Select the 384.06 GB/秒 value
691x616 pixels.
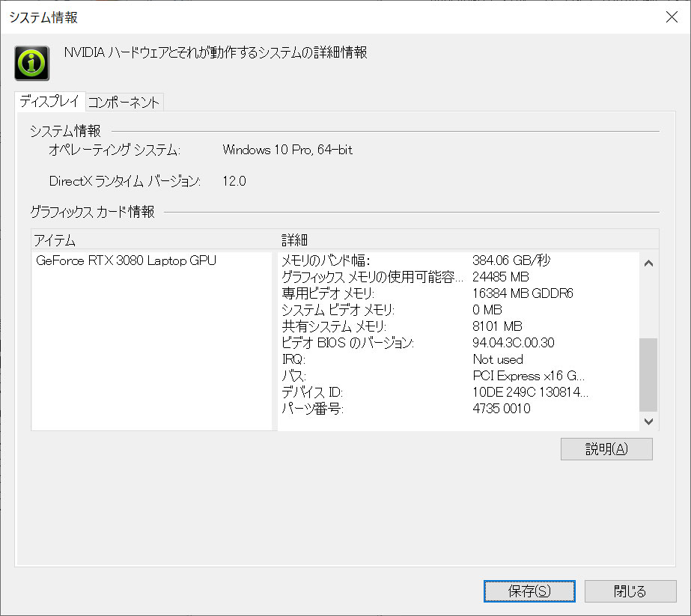(511, 260)
